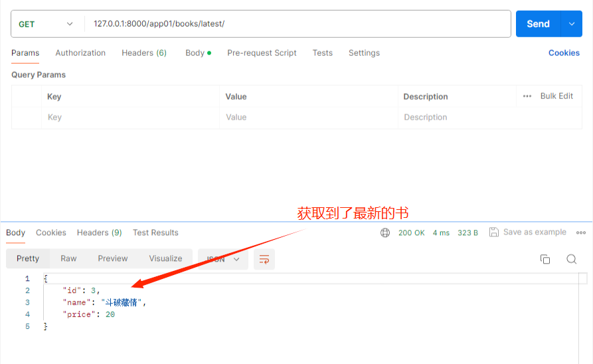Open the response more options ellipsis
The height and width of the screenshot is (364, 593).
point(581,232)
